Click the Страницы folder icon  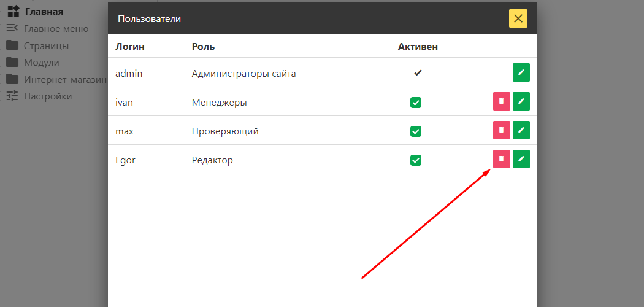pyautogui.click(x=13, y=45)
